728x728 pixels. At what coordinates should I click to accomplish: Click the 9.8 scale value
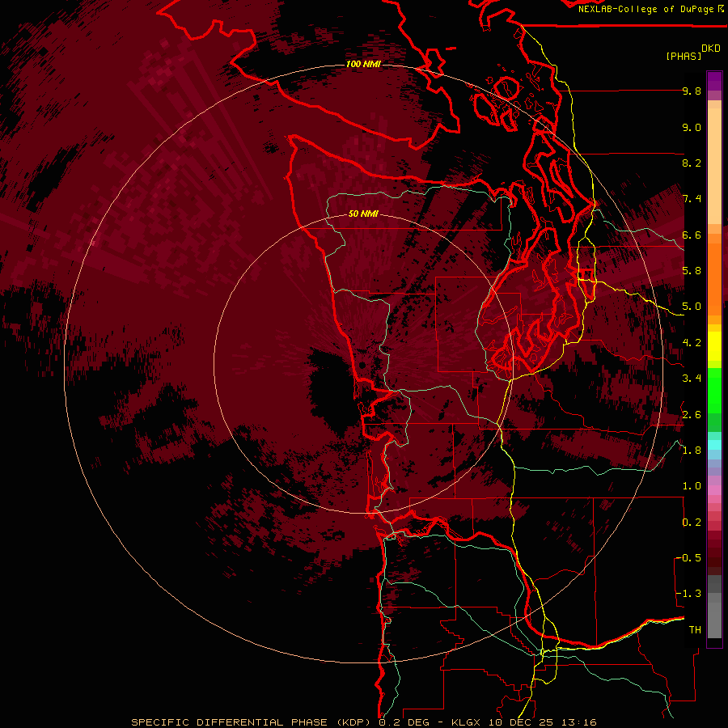point(692,91)
